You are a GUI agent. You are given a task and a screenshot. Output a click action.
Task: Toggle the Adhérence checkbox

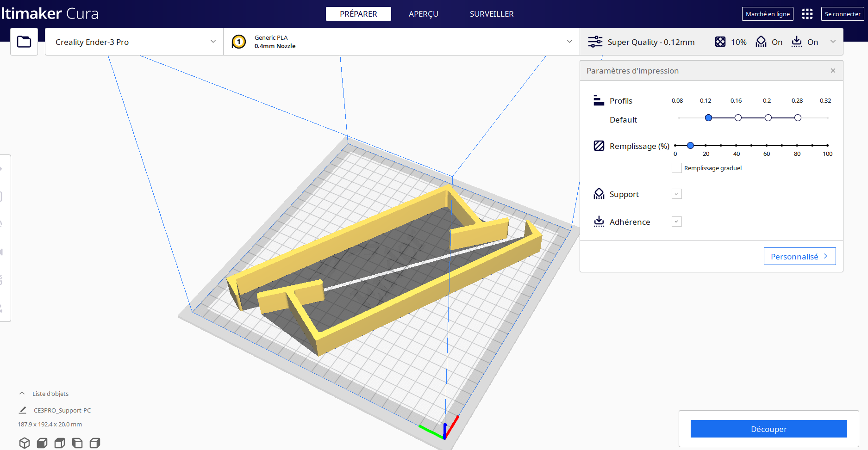tap(677, 222)
